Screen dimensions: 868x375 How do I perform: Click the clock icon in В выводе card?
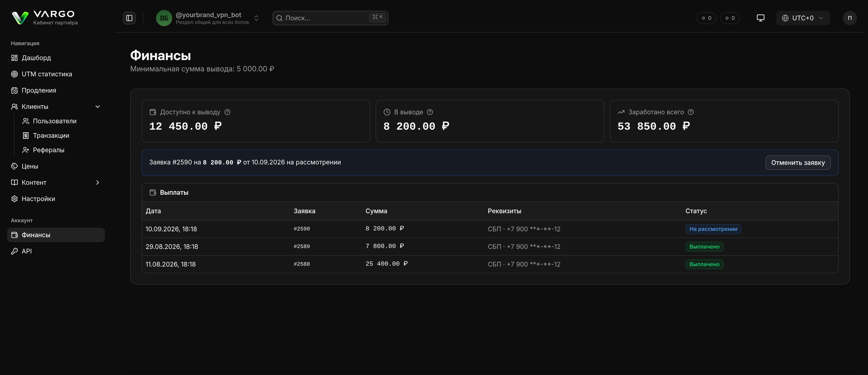[x=387, y=112]
